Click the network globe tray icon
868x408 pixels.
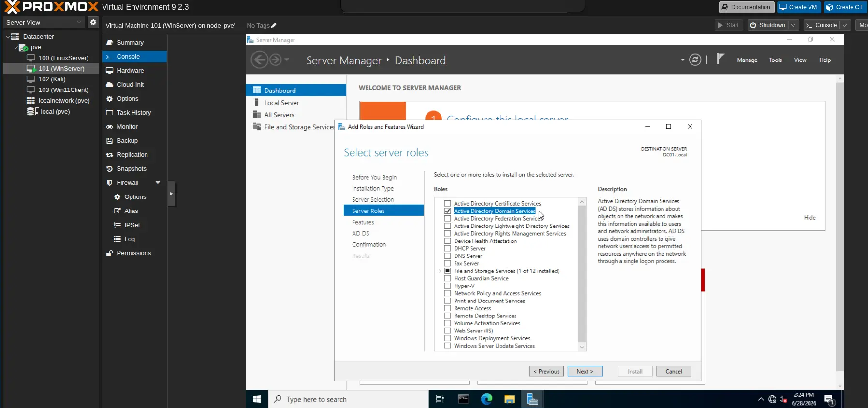pos(772,400)
